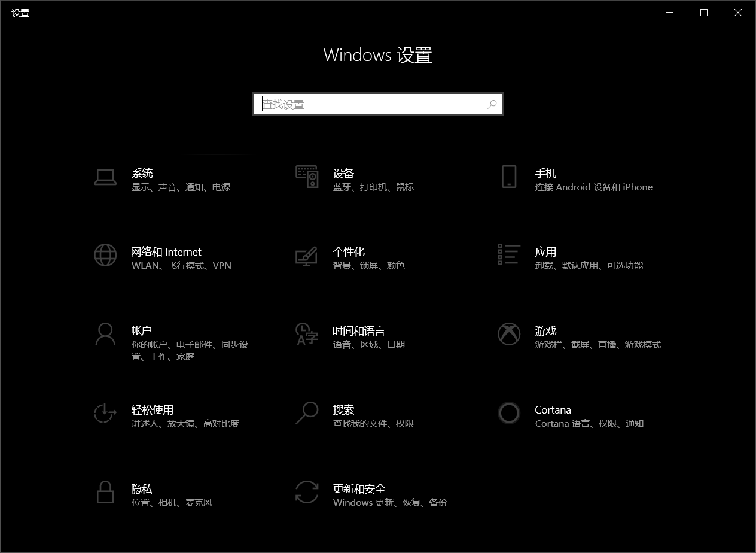Focus the 查找设置 search field
756x553 pixels.
pos(378,104)
